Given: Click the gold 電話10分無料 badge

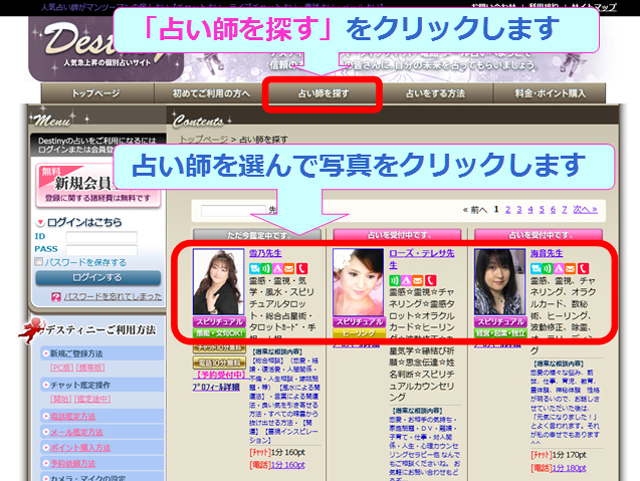Looking at the screenshot, I should [x=220, y=363].
